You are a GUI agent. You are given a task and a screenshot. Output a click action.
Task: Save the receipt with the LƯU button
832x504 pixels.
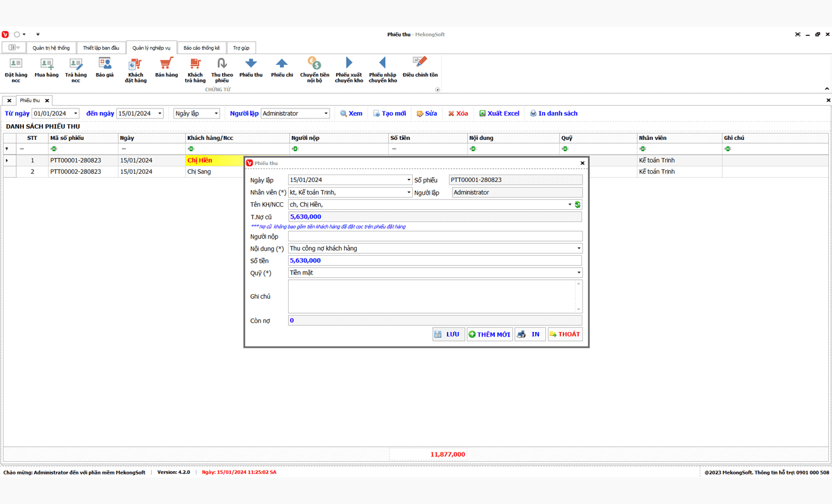(x=449, y=335)
